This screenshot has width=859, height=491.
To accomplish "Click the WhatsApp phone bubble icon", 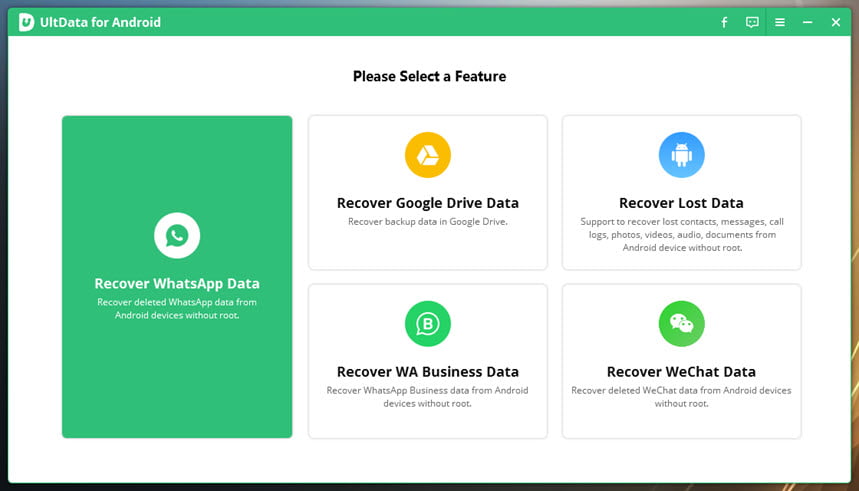I will 177,236.
